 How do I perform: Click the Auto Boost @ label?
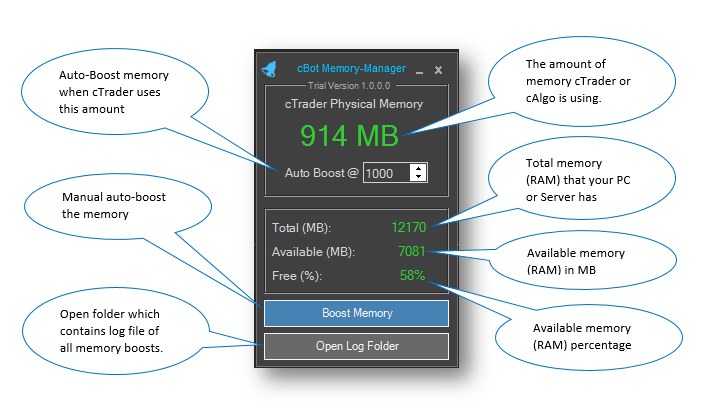coord(321,173)
